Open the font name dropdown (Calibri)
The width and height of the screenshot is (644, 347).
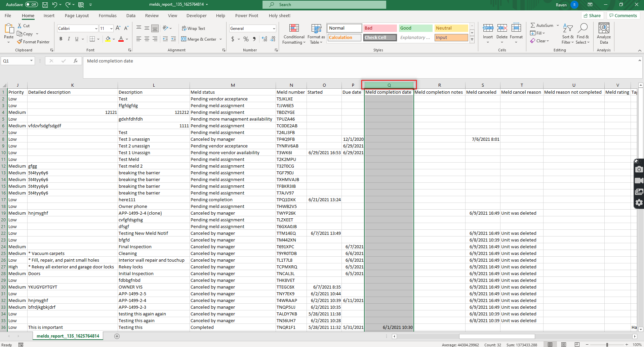coord(96,29)
